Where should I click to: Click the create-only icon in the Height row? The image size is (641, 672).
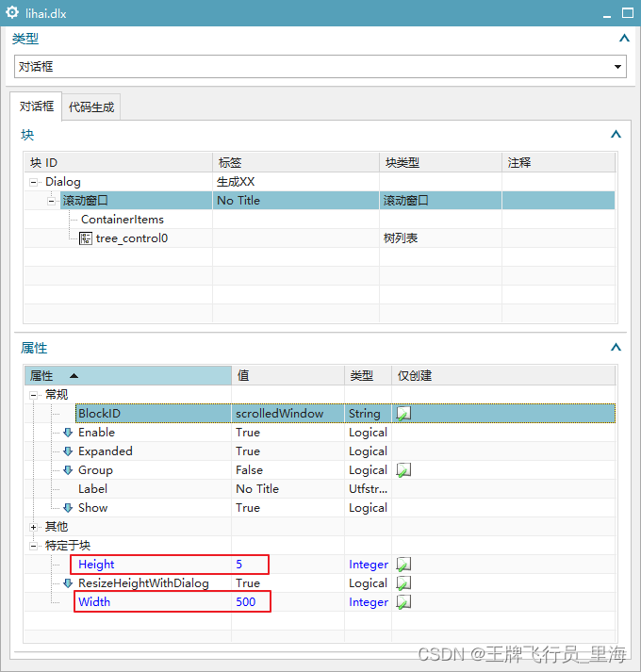(x=403, y=565)
